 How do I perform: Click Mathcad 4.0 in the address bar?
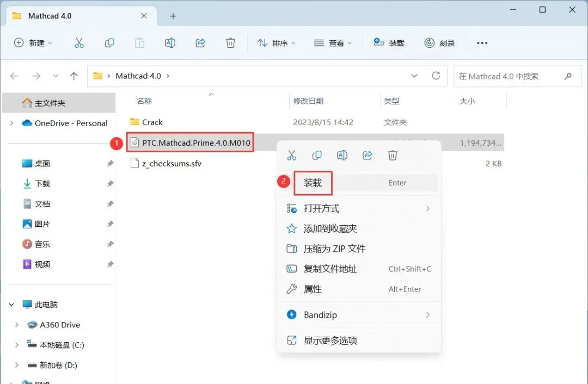(x=138, y=76)
